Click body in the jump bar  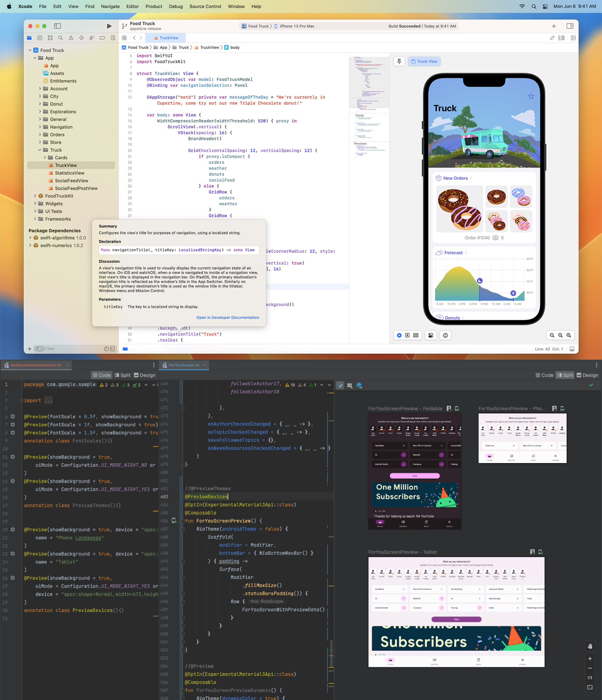point(232,47)
